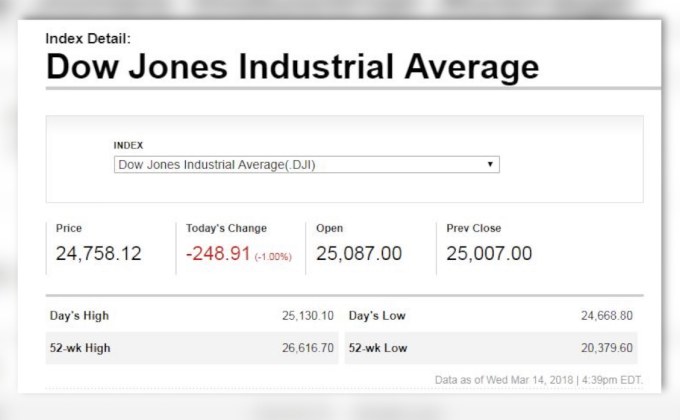Click the red (-1.00%) percent change
This screenshot has width=680, height=420.
pyautogui.click(x=271, y=257)
